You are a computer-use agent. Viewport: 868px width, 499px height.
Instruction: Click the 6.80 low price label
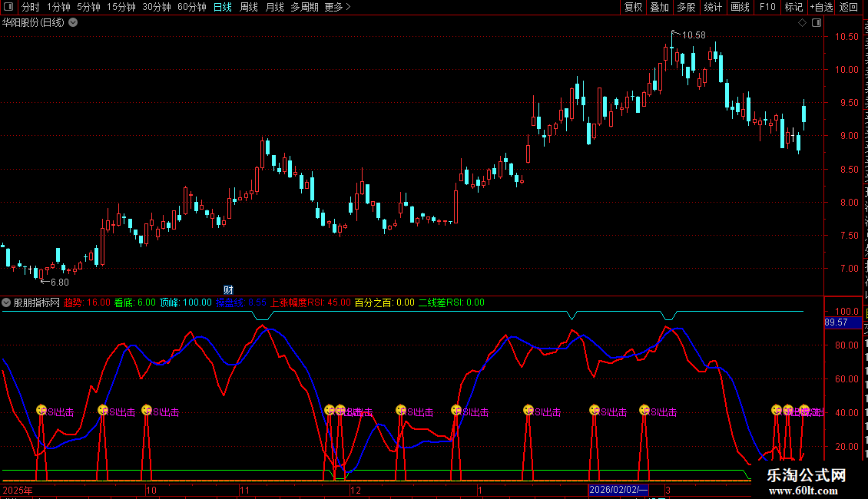coord(60,283)
